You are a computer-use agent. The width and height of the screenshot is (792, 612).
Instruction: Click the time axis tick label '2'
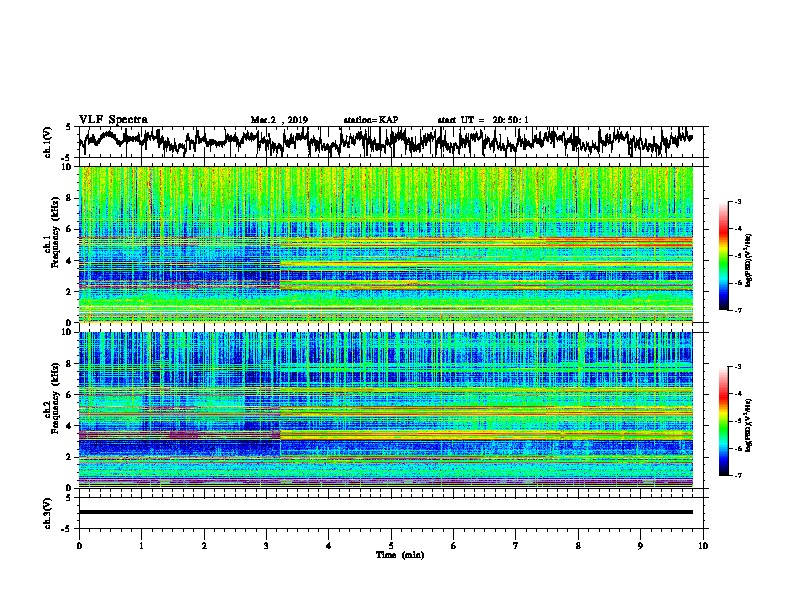point(204,546)
